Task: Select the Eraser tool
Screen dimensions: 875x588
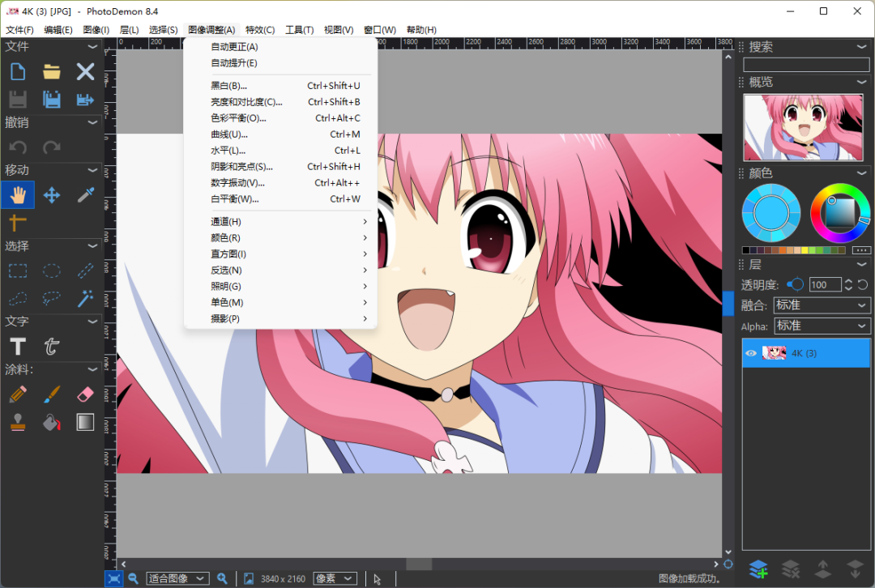Action: tap(84, 394)
